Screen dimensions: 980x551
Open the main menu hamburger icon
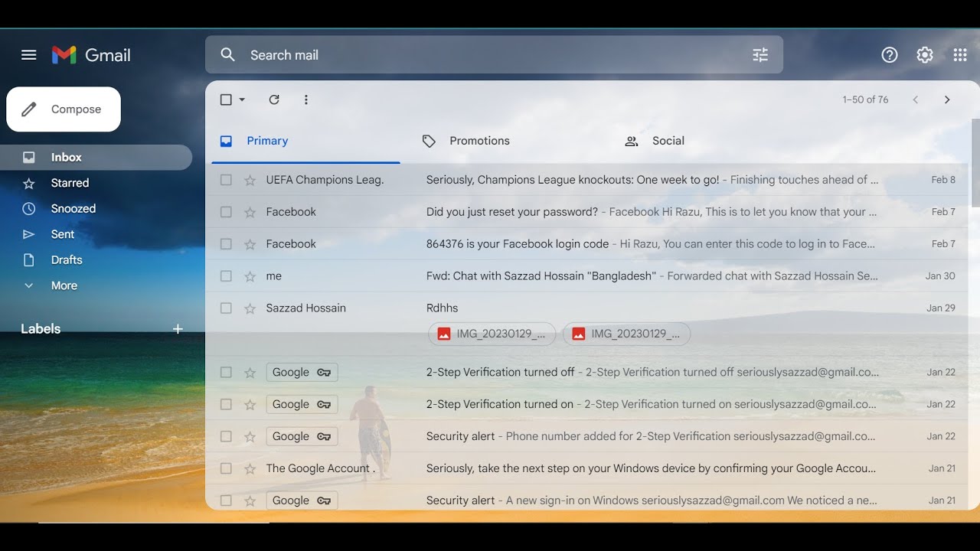click(x=29, y=55)
